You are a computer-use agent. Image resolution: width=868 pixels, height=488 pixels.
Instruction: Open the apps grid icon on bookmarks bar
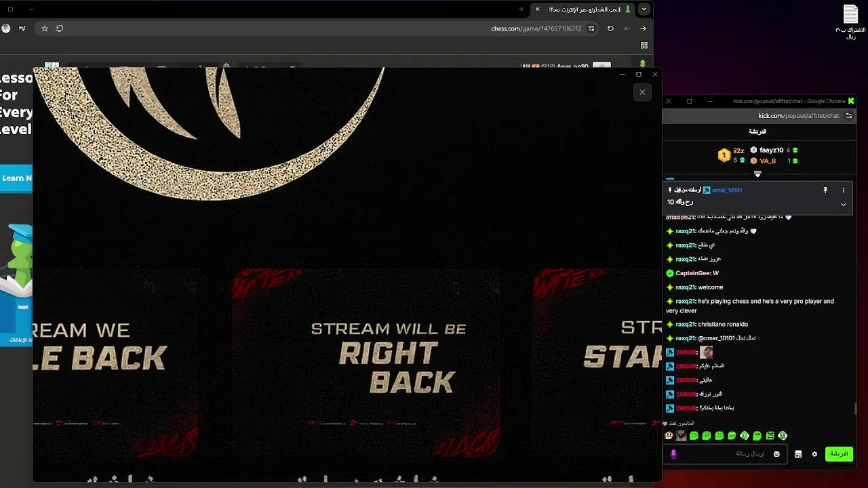tap(644, 45)
